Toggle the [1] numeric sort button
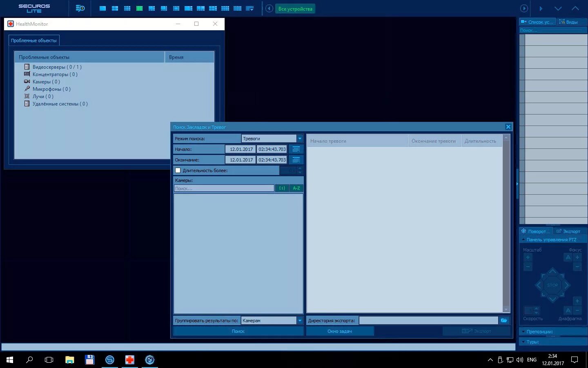588x368 pixels. [282, 188]
